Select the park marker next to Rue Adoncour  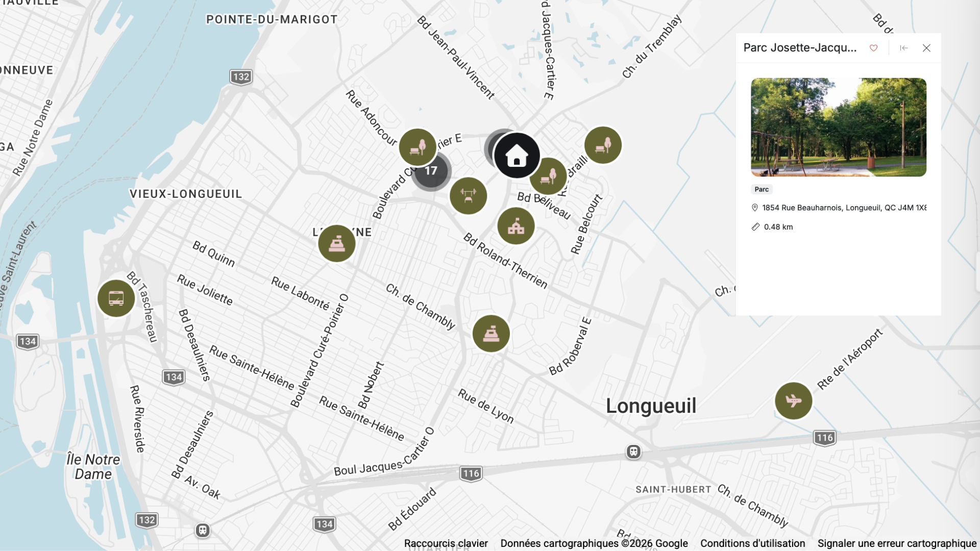point(416,146)
